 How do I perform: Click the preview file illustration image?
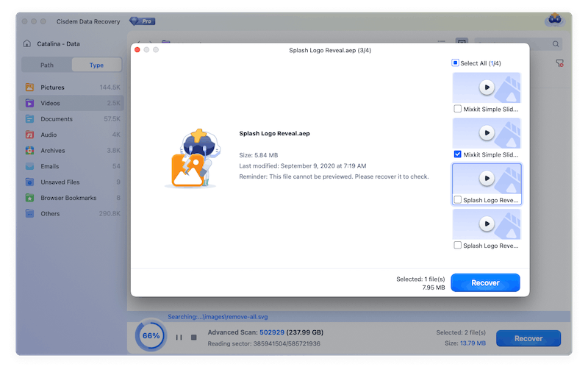193,158
